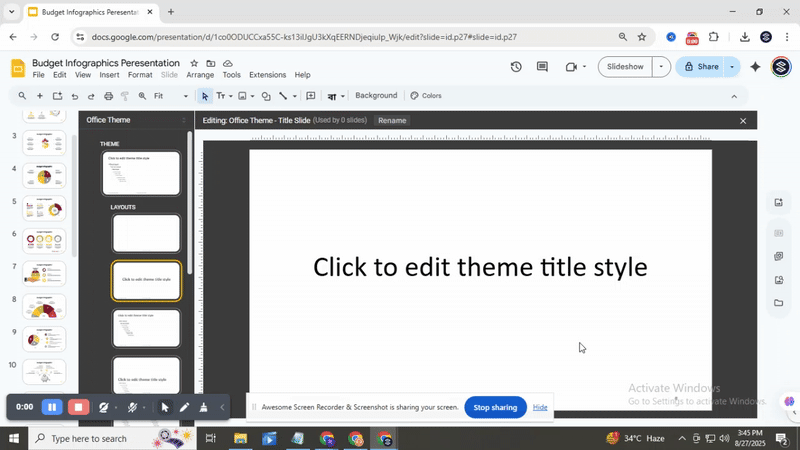Viewport: 800px width, 450px height.
Task: Star the Budget Infographics presentation
Action: click(194, 63)
